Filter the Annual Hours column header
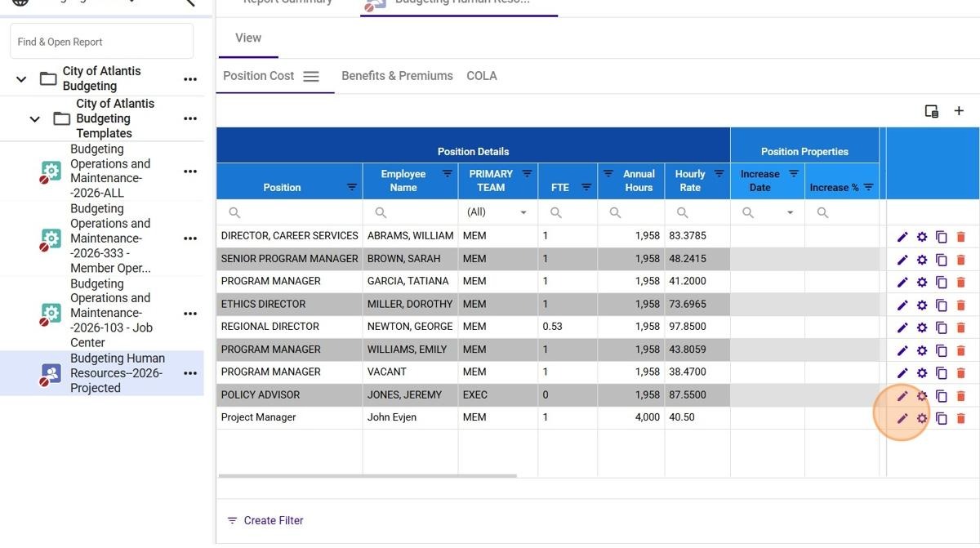This screenshot has height=548, width=980. click(x=608, y=173)
